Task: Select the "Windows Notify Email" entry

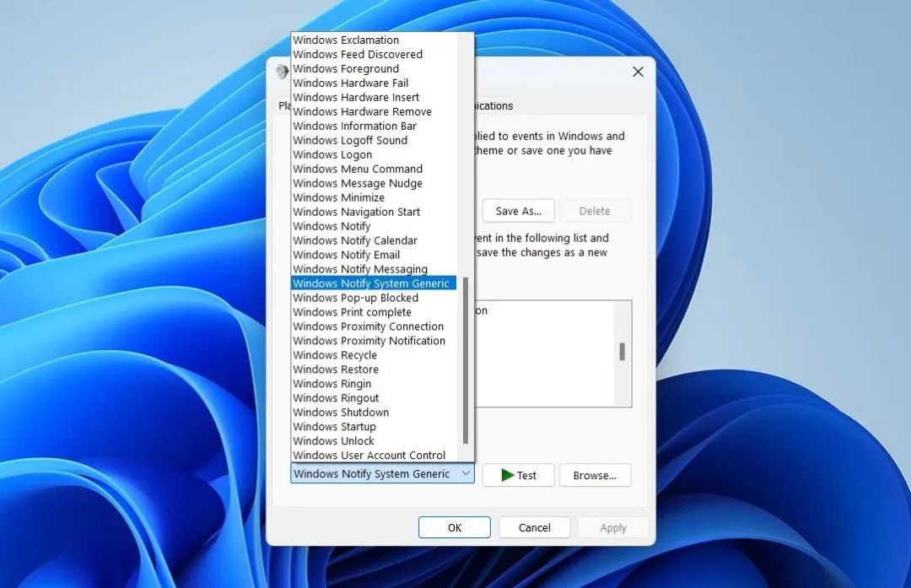Action: pos(347,254)
